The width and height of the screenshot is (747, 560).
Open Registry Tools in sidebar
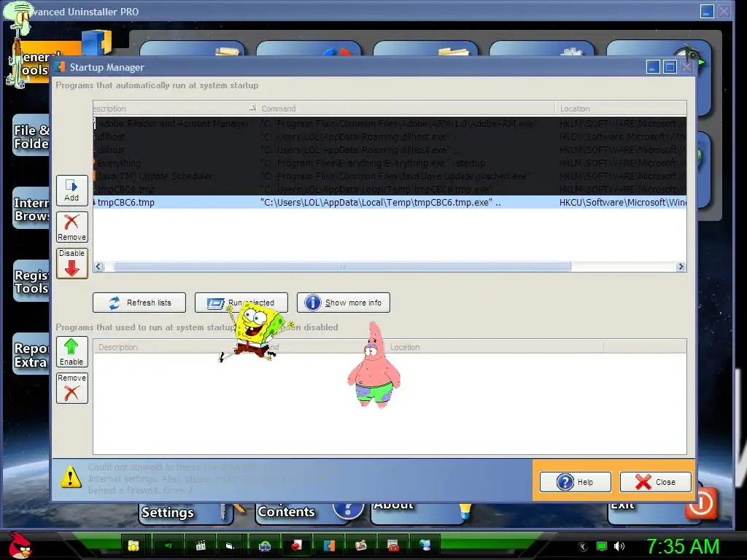31,281
